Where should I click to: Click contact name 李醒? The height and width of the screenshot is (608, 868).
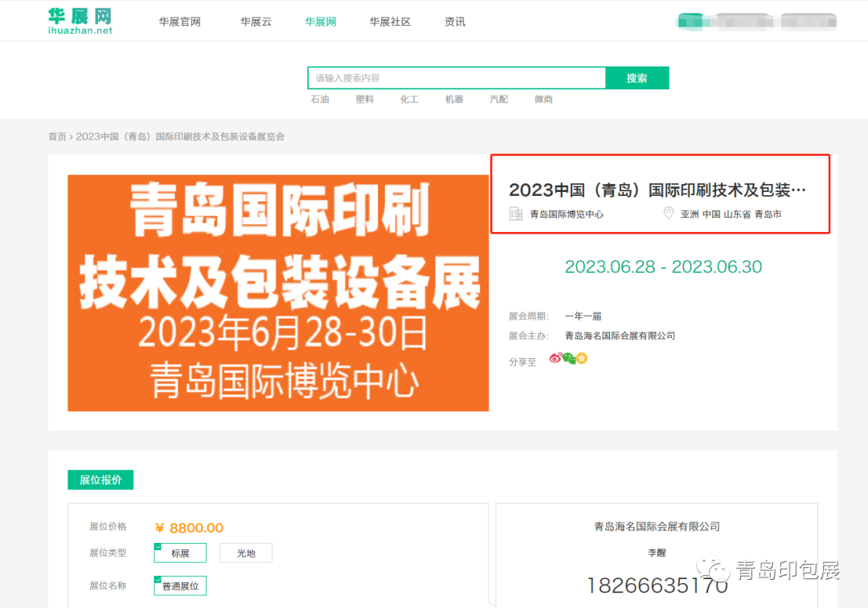pos(657,553)
